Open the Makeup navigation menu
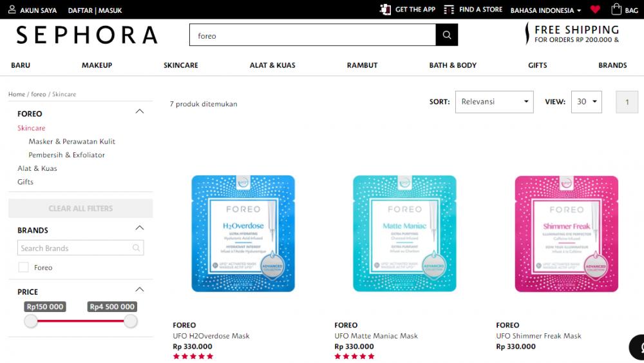 (x=97, y=65)
